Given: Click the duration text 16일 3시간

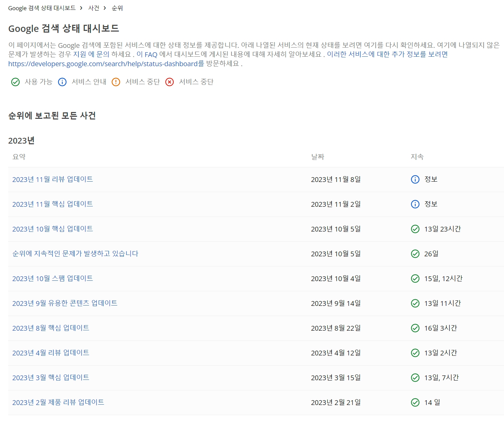Looking at the screenshot, I should tap(441, 328).
